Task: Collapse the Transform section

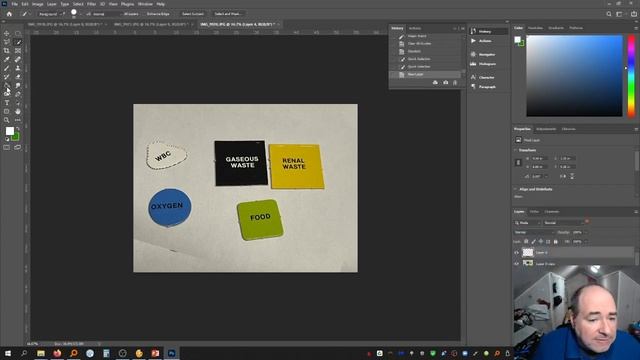Action: tap(516, 150)
